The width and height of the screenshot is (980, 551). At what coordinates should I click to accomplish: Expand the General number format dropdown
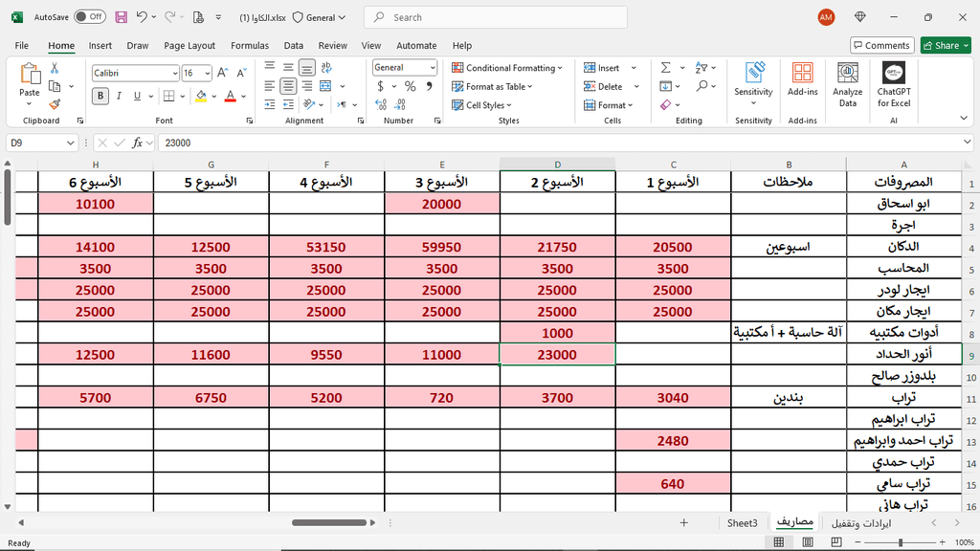(x=433, y=68)
